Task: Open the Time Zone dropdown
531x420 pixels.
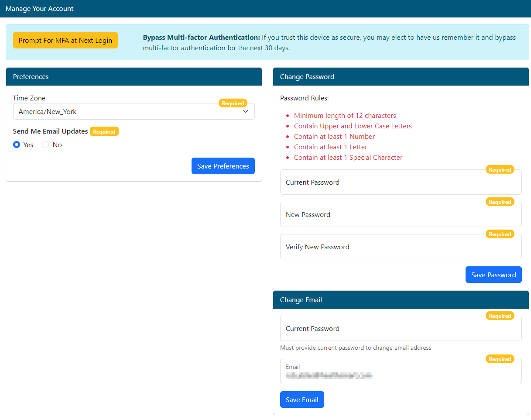Action: pyautogui.click(x=134, y=111)
